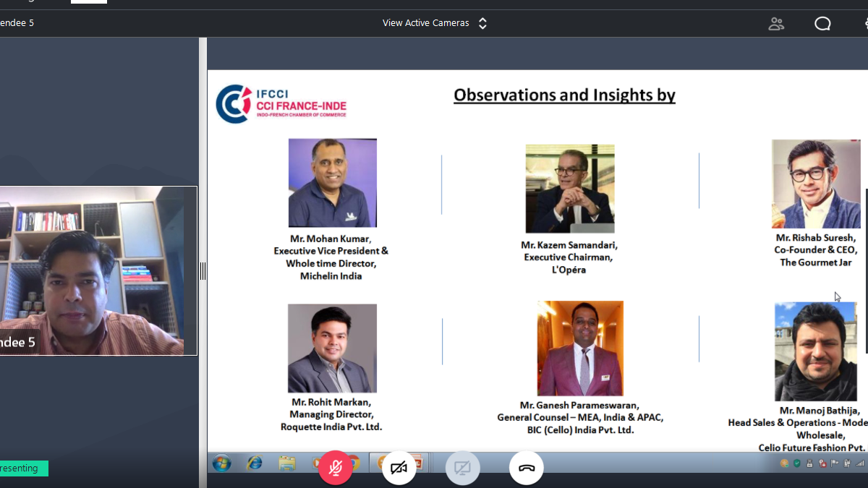Turn on the camera video button
The image size is (868, 488).
click(x=399, y=468)
